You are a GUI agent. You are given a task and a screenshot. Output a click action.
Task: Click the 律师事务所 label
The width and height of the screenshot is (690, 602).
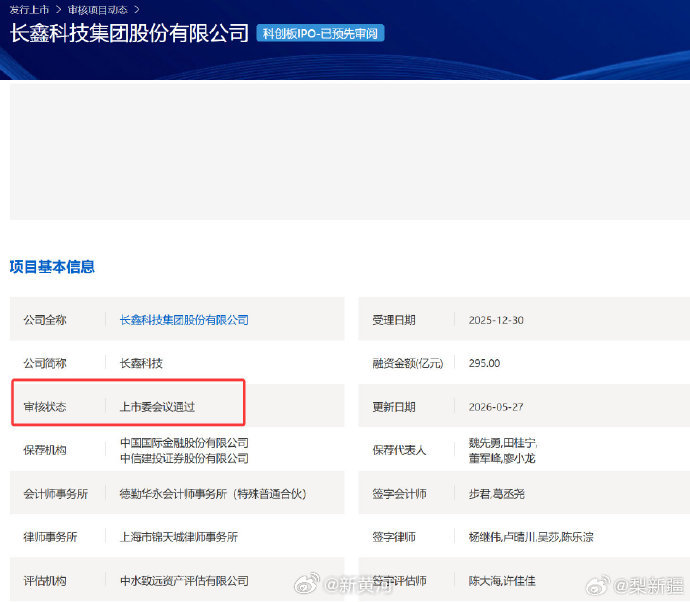pos(50,537)
